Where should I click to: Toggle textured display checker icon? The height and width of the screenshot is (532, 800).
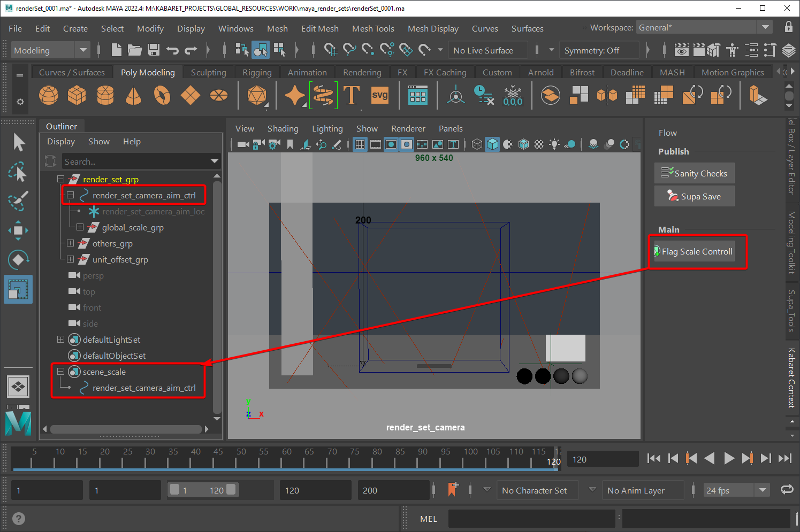pos(539,144)
